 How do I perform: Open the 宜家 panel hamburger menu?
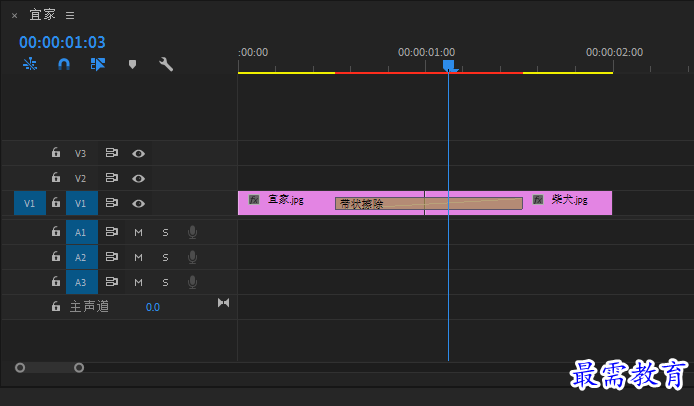70,15
